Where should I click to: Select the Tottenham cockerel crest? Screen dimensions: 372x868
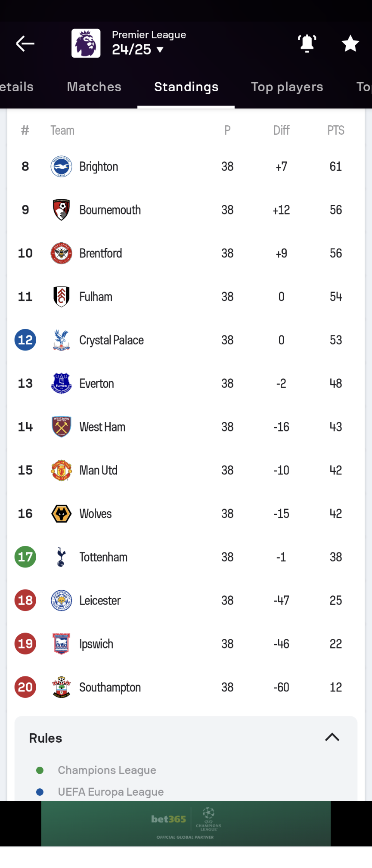tap(61, 557)
